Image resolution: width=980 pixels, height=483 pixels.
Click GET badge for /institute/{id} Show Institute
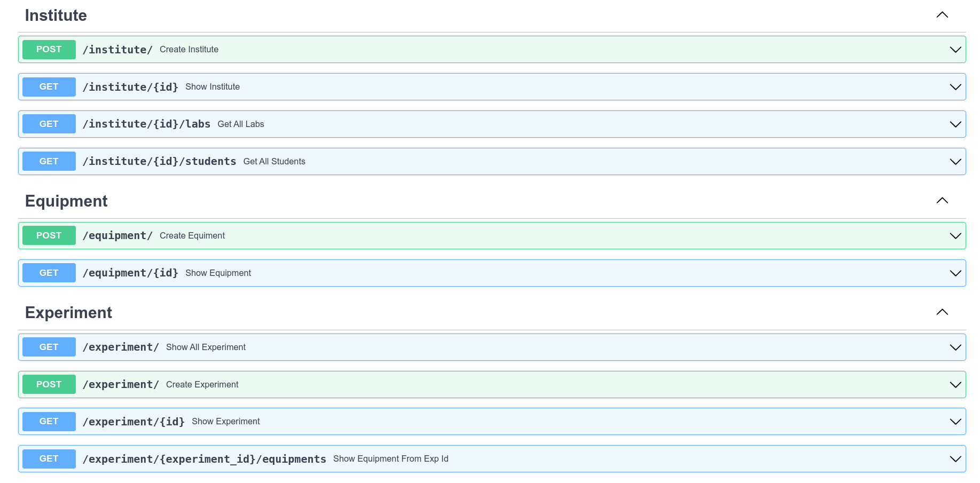(x=49, y=87)
